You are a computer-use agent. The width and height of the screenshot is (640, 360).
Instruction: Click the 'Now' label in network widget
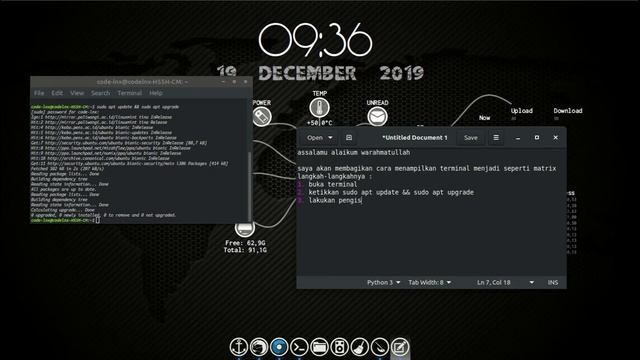coord(484,118)
